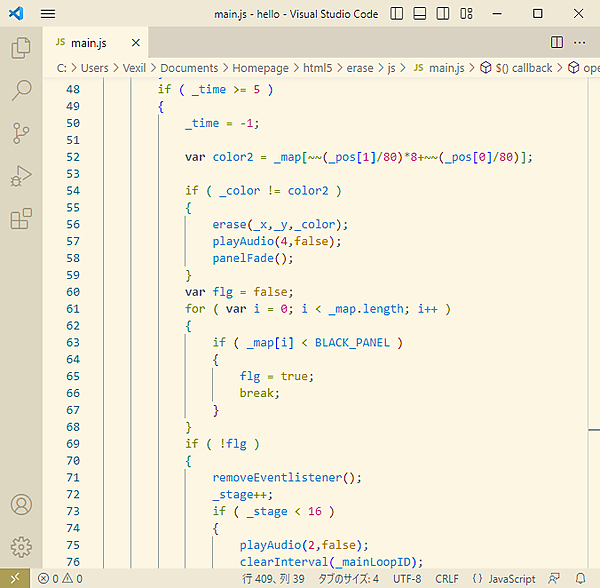
Task: Open the Search view in activity bar
Action: click(x=21, y=91)
